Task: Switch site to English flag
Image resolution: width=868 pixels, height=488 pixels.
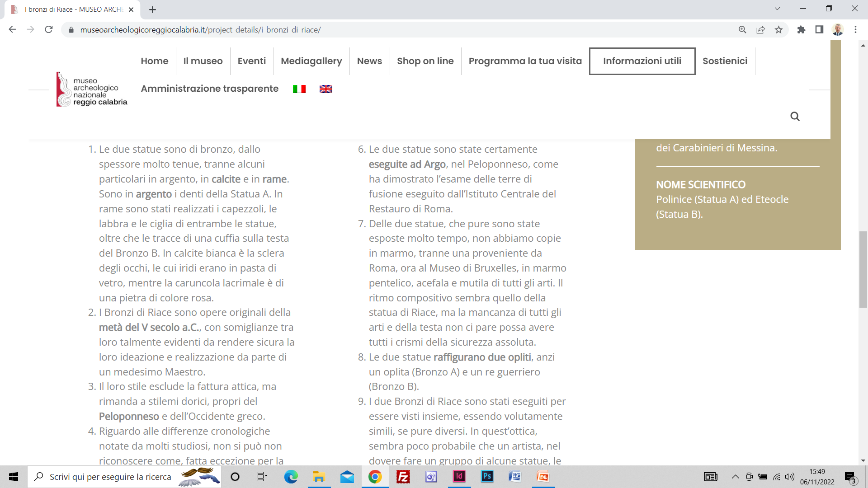Action: point(325,89)
